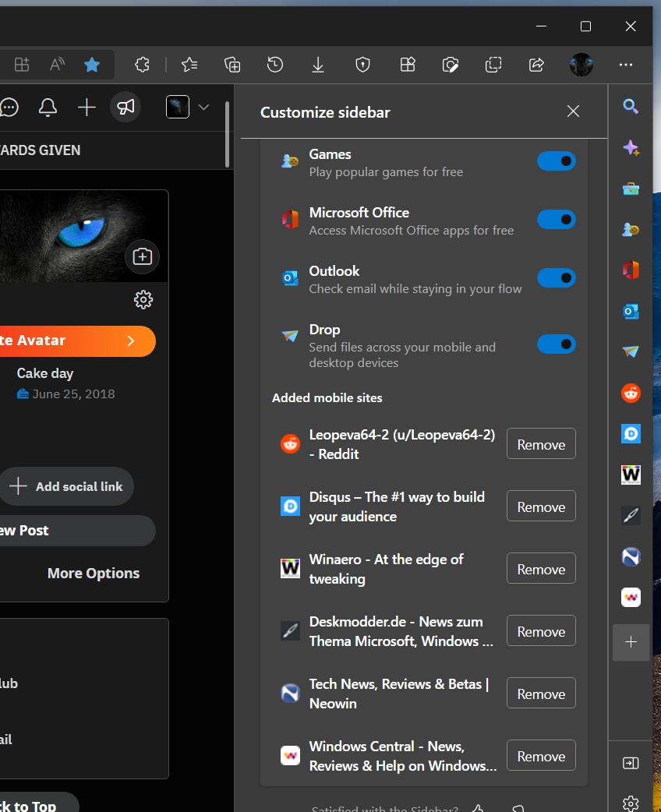
Task: Open the Downloads arrow icon
Action: pos(318,65)
